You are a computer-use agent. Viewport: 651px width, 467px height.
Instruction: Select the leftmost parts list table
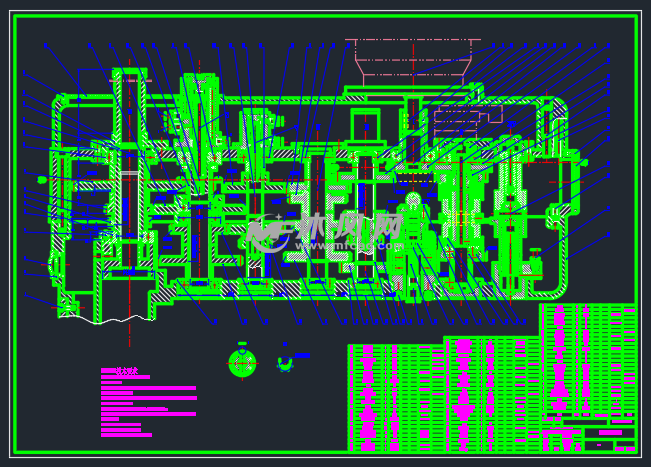[x=396, y=398]
